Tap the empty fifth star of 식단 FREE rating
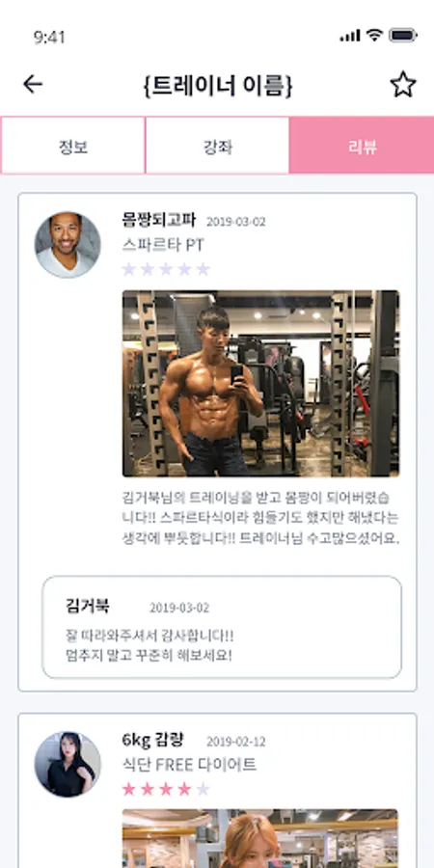Viewport: 434px width, 868px height. coord(203,789)
